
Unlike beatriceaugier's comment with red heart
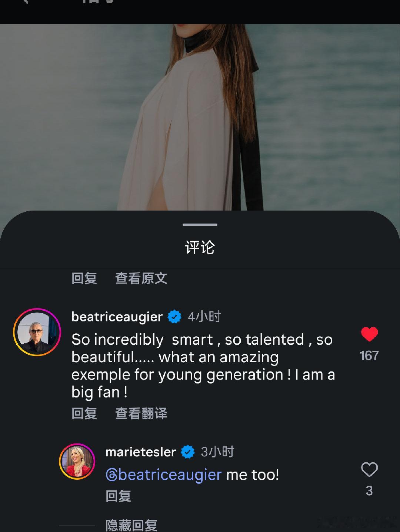coord(369,334)
